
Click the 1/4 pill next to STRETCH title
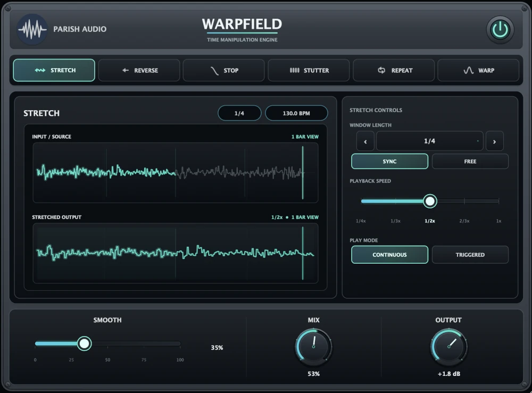point(239,113)
